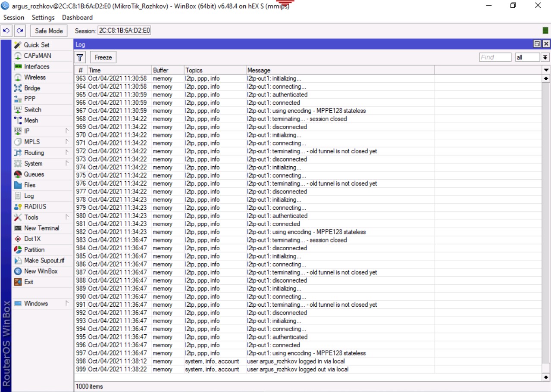Click the Undo arrow button

pyautogui.click(x=6, y=31)
